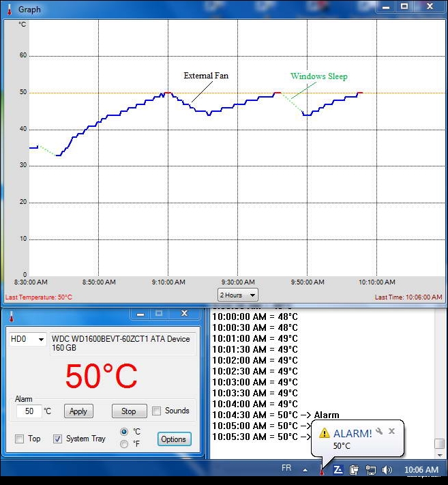Open the 2 Hours time range dropdown
The width and height of the screenshot is (448, 485).
(x=237, y=295)
